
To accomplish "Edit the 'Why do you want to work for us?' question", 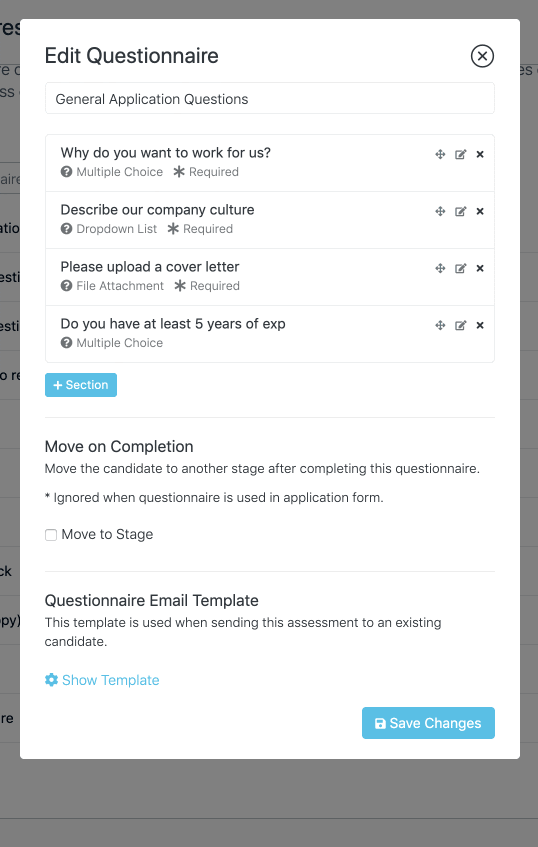I will [x=460, y=154].
